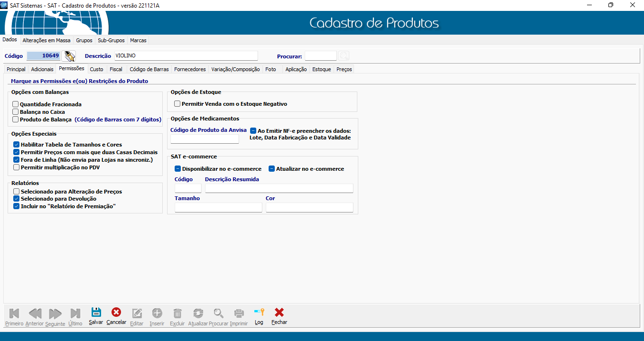Image resolution: width=644 pixels, height=341 pixels.
Task: Open the Código de Barras tab
Action: click(149, 69)
